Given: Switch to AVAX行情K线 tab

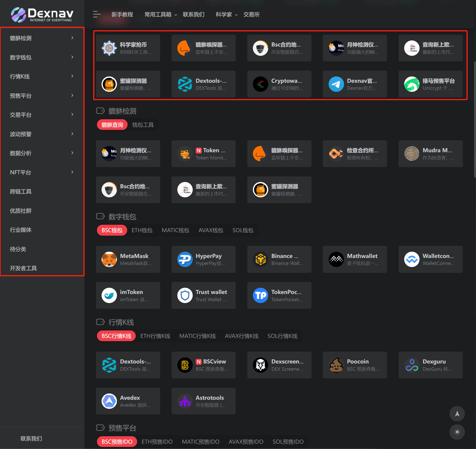Looking at the screenshot, I should click(241, 336).
